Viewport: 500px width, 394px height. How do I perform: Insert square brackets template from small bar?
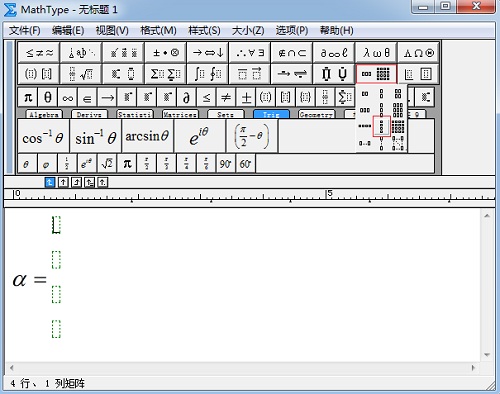coord(286,97)
